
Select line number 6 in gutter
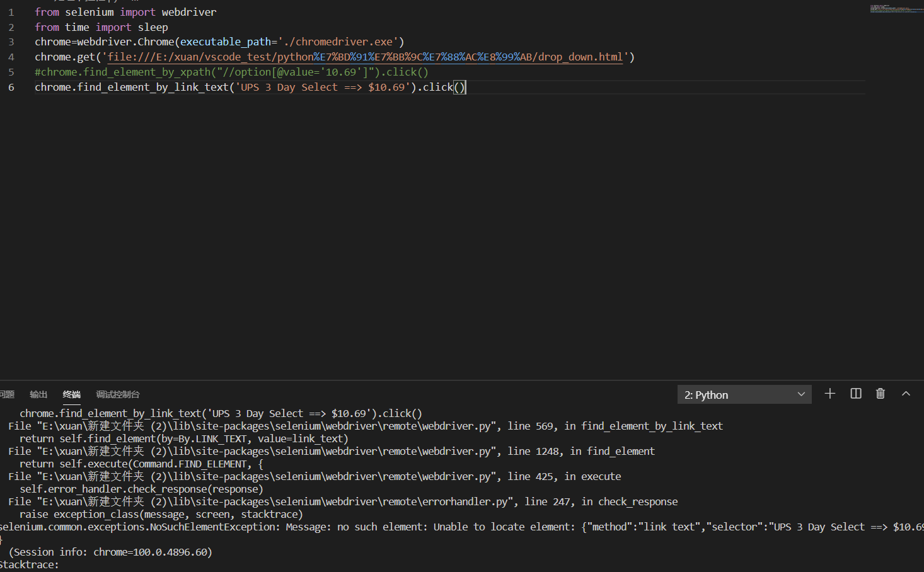coord(11,87)
